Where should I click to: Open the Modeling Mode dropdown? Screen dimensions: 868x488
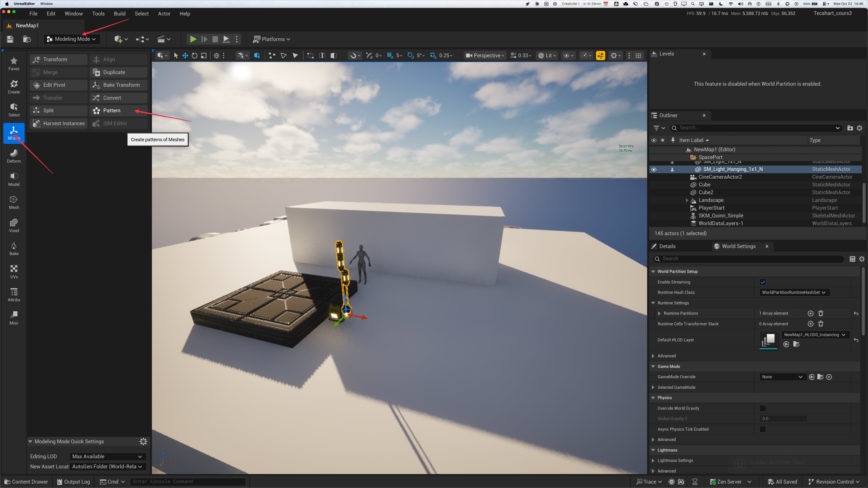pos(72,39)
